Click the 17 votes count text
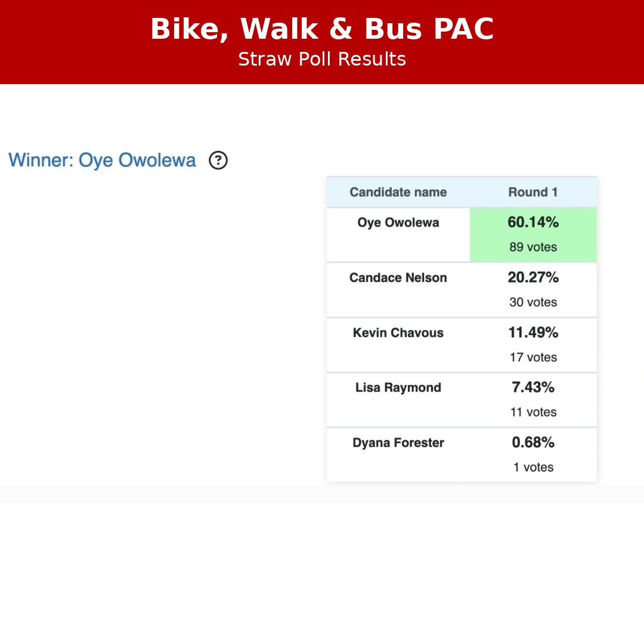 tap(533, 357)
